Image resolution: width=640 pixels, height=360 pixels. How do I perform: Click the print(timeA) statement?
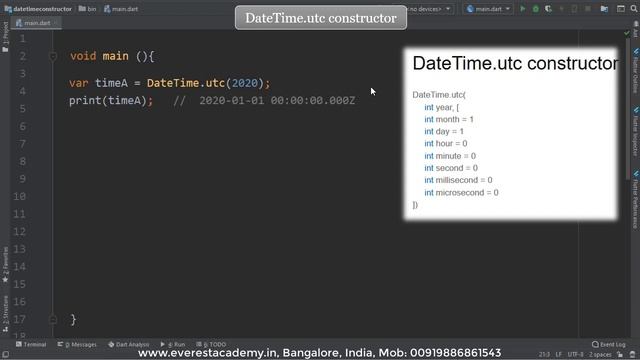pyautogui.click(x=111, y=101)
